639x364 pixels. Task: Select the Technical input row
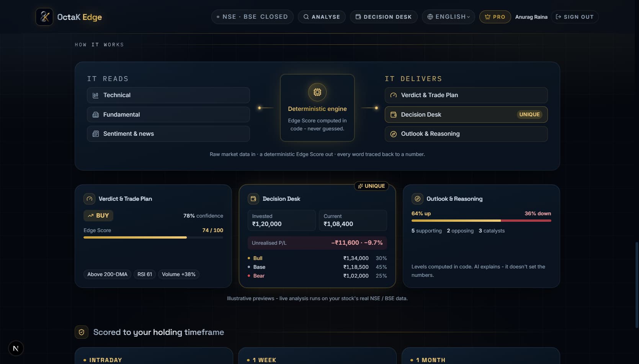168,95
